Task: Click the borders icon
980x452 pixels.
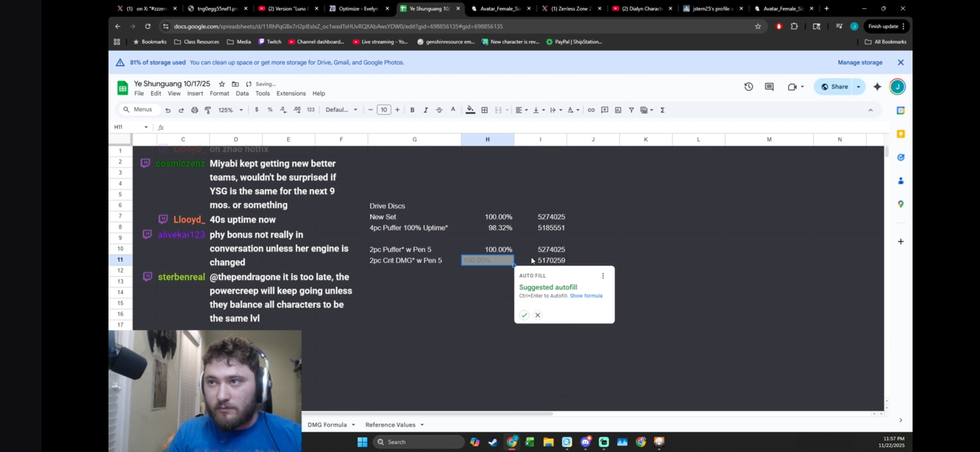Action: tap(485, 110)
